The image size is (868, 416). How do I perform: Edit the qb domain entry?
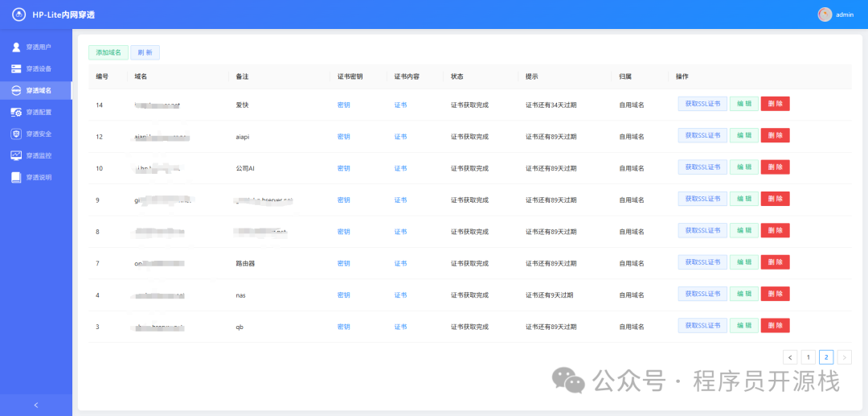tap(744, 326)
